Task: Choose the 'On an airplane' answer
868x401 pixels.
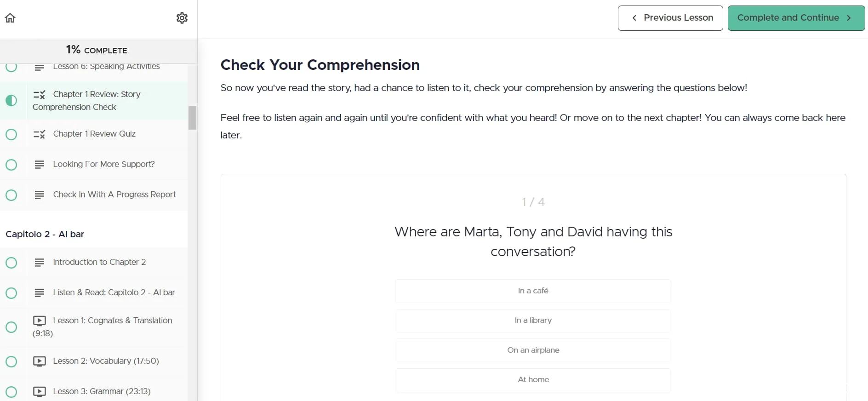Action: pos(533,350)
